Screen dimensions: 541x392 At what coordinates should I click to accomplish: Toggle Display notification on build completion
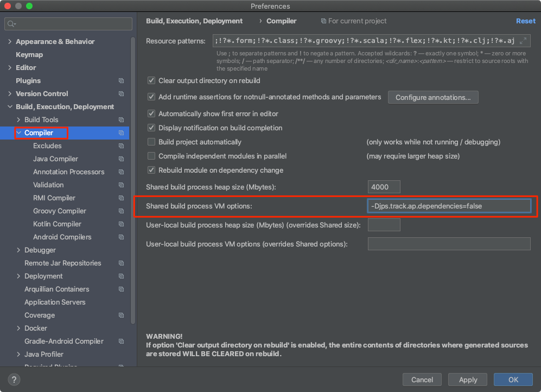(x=151, y=128)
